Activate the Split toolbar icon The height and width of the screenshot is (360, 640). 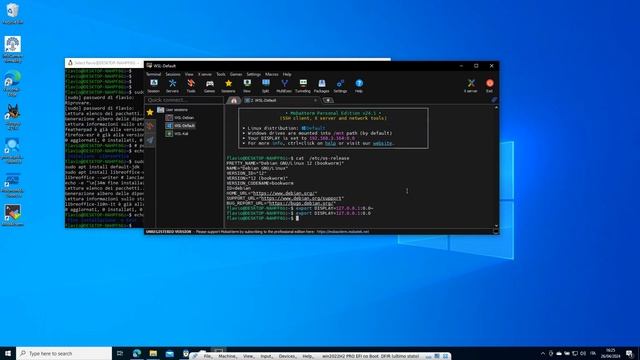[266, 86]
